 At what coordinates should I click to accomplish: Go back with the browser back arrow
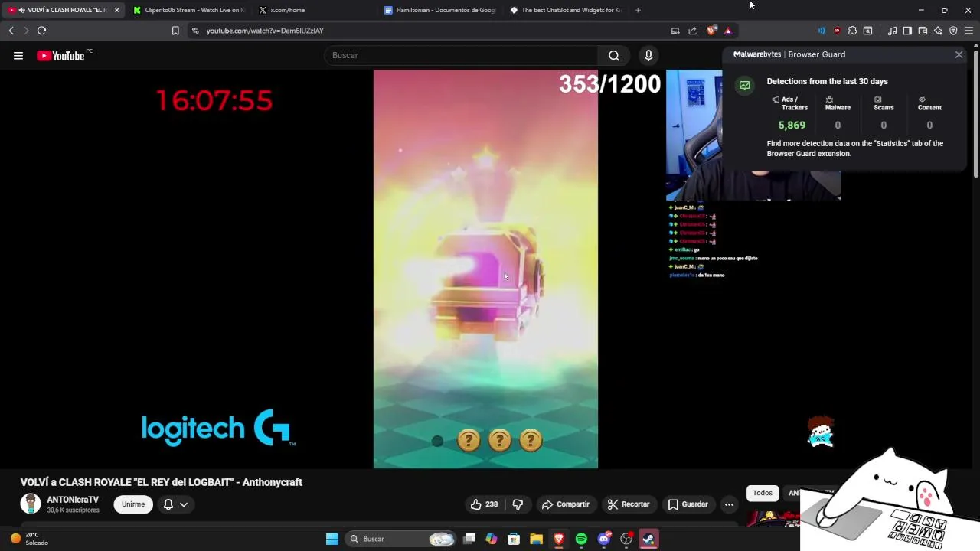[x=11, y=31]
